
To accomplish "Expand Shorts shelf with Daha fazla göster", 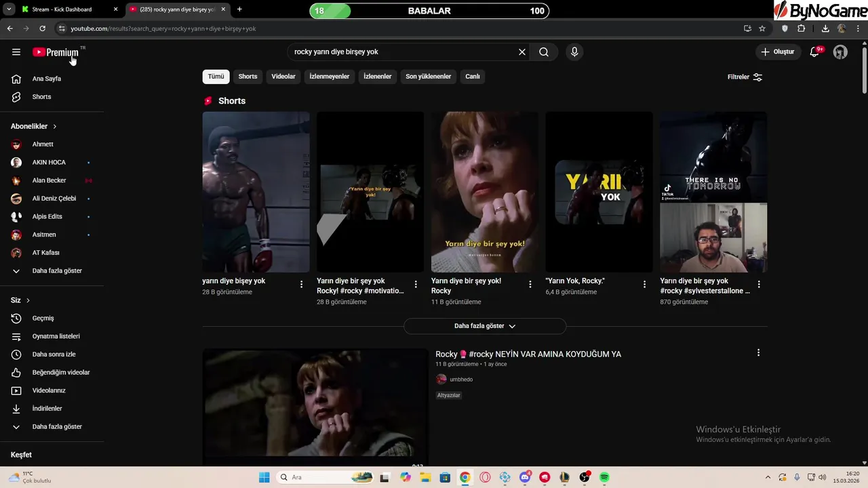I will click(x=485, y=326).
